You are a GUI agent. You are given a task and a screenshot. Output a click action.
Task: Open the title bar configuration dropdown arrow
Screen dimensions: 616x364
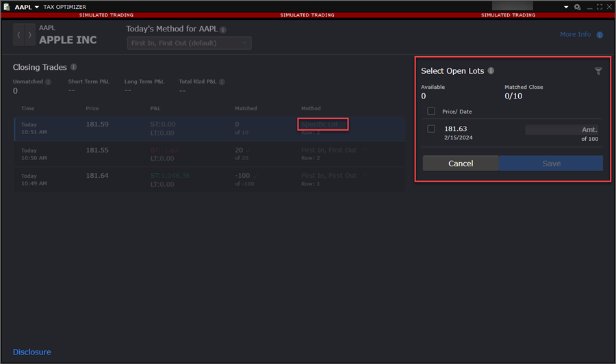566,7
